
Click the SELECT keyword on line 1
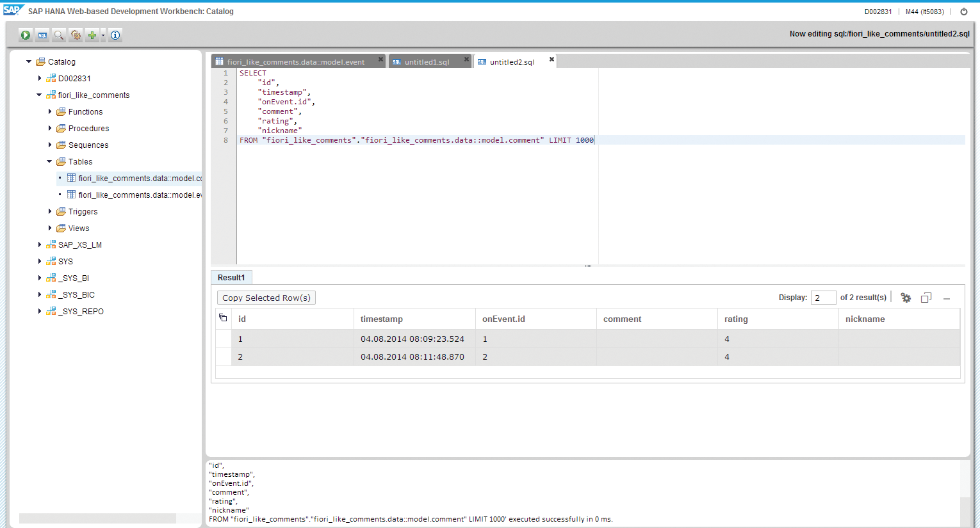click(252, 73)
